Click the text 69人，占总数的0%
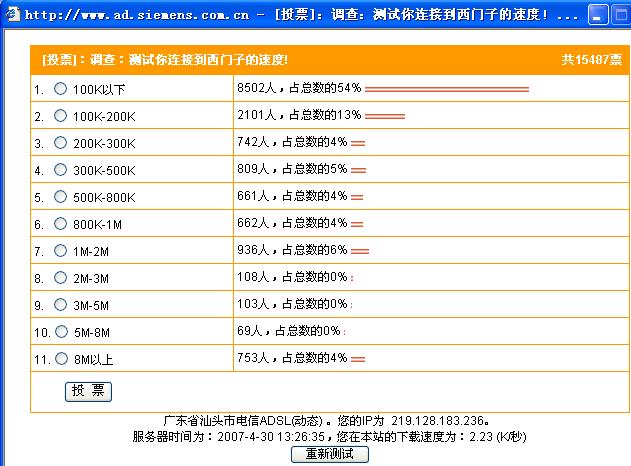This screenshot has width=631, height=466. click(x=289, y=331)
